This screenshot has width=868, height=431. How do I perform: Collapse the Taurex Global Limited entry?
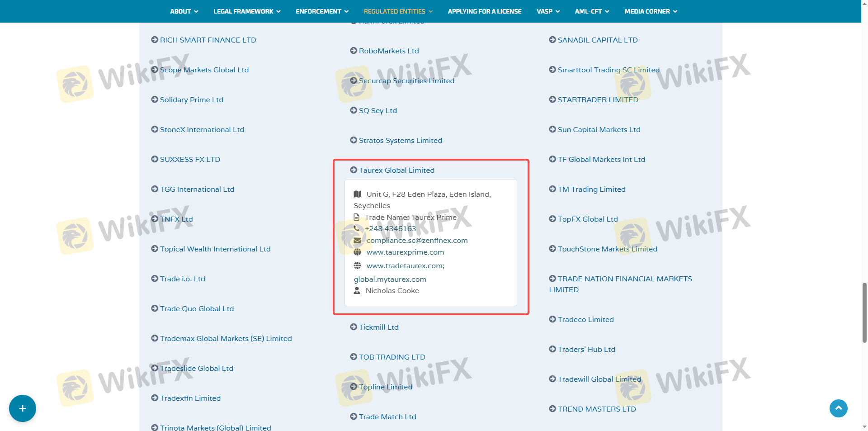pyautogui.click(x=396, y=170)
